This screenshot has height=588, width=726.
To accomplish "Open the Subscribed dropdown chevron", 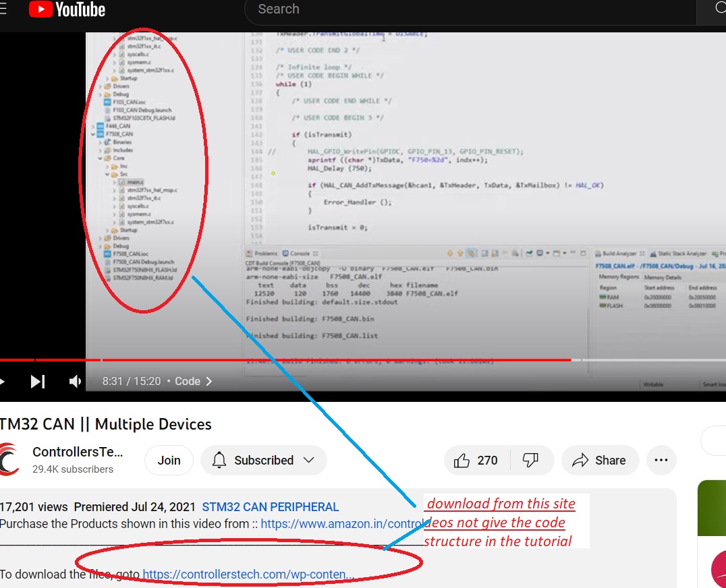I will 309,460.
